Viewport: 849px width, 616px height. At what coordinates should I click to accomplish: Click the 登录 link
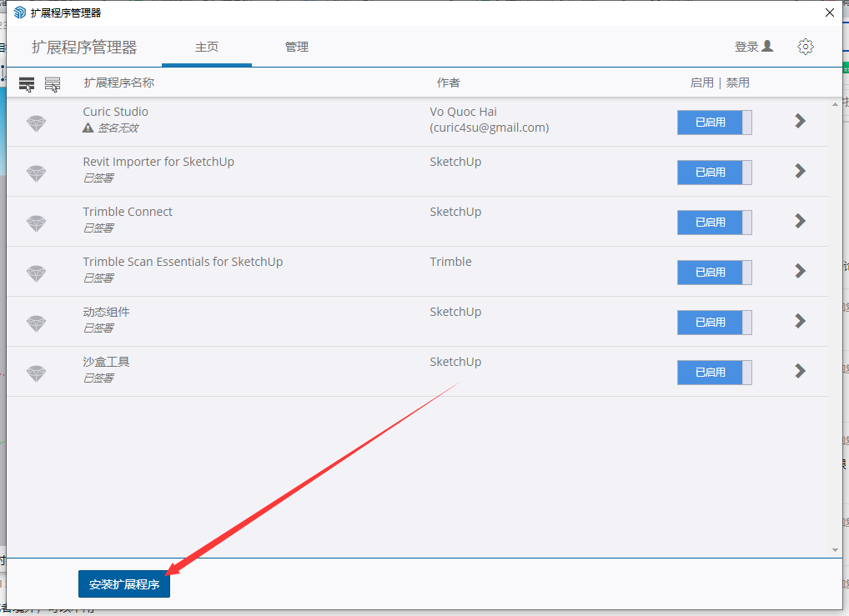[x=746, y=47]
